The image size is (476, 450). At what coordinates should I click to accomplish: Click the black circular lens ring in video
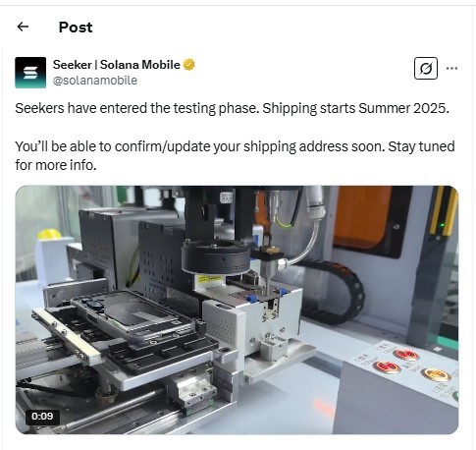tap(216, 257)
